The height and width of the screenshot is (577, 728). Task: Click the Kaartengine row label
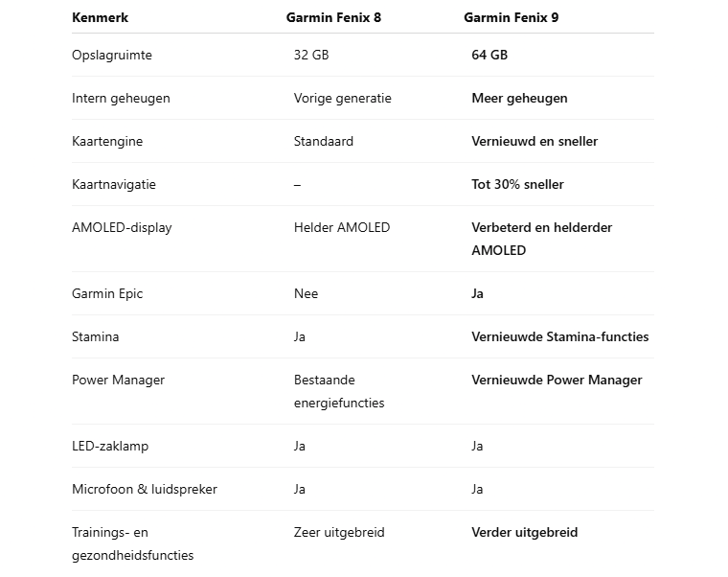click(x=107, y=141)
